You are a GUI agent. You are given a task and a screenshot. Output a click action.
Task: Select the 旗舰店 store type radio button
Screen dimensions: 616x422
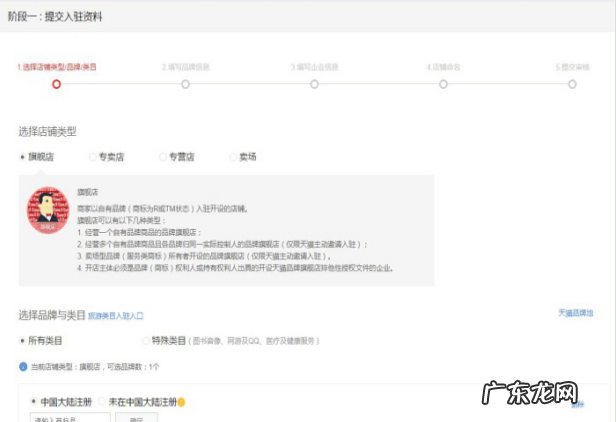point(22,157)
